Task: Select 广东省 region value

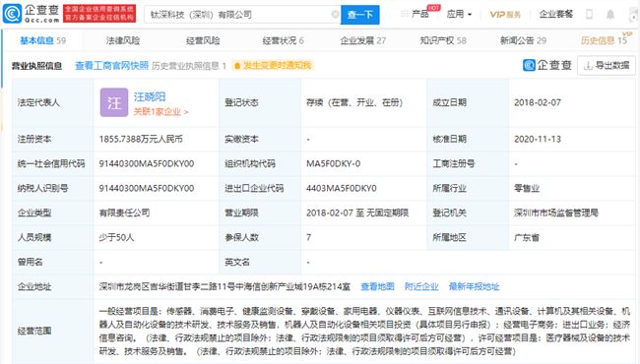Action: point(527,237)
